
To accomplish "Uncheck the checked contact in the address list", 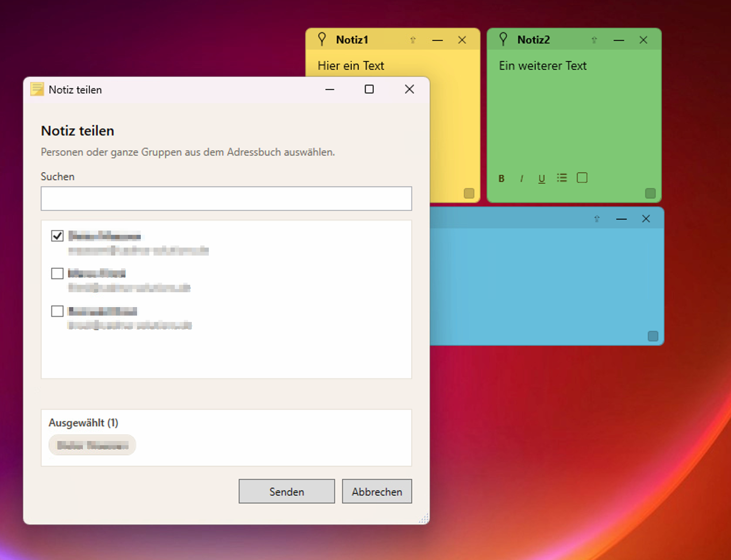I will pos(57,236).
